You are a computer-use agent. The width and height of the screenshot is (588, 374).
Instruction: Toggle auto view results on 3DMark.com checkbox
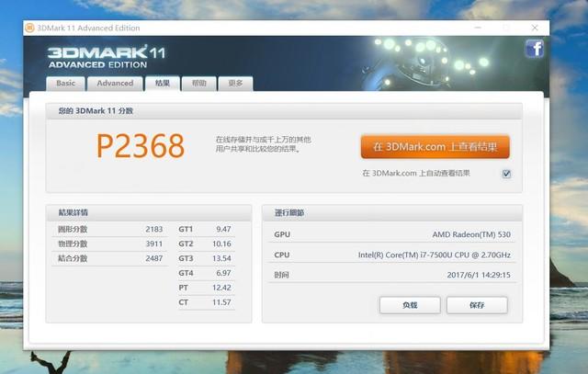[x=506, y=174]
